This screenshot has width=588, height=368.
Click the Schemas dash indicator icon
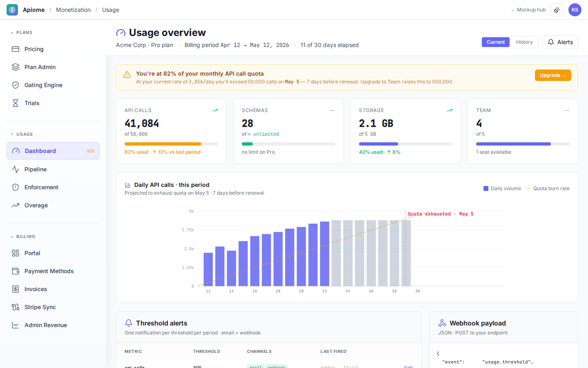(x=332, y=110)
